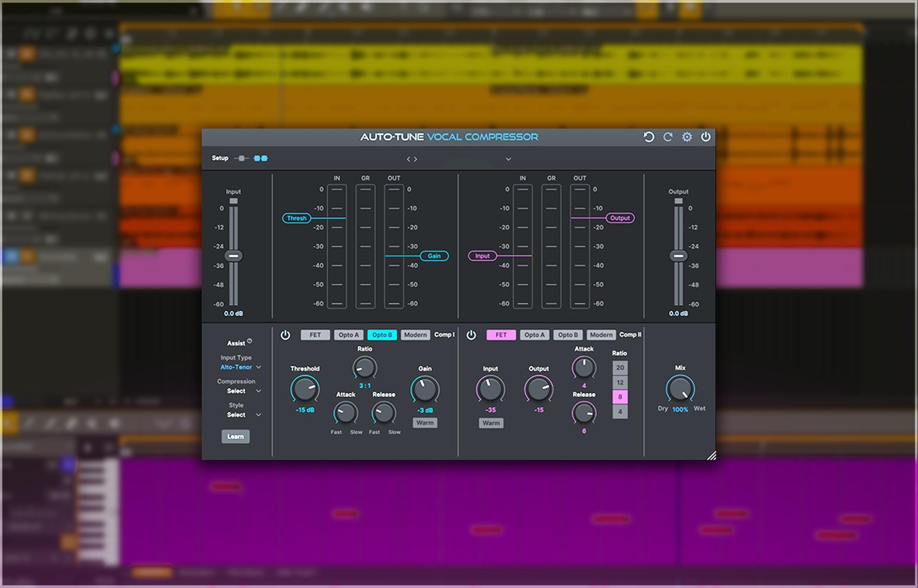Select Modern mode for Comp I

(x=415, y=335)
